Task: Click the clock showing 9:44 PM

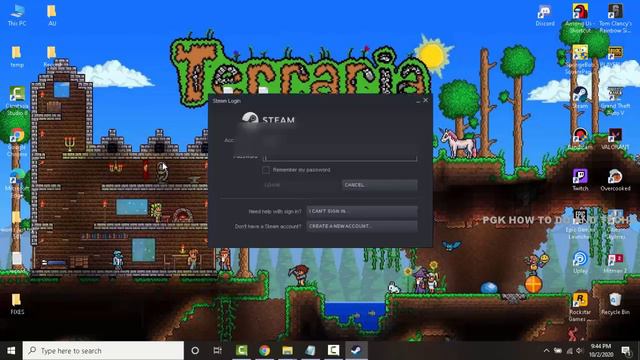Action: point(601,350)
